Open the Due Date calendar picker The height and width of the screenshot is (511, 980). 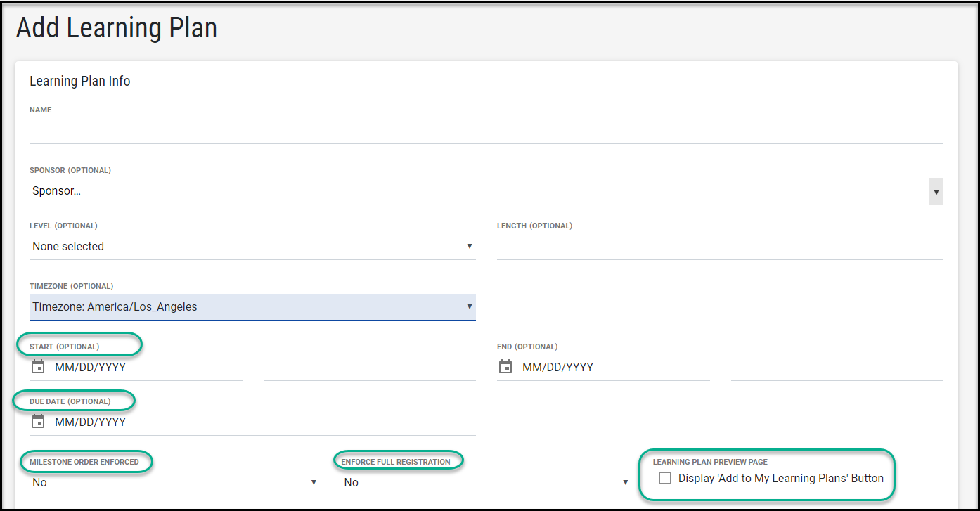tap(37, 421)
